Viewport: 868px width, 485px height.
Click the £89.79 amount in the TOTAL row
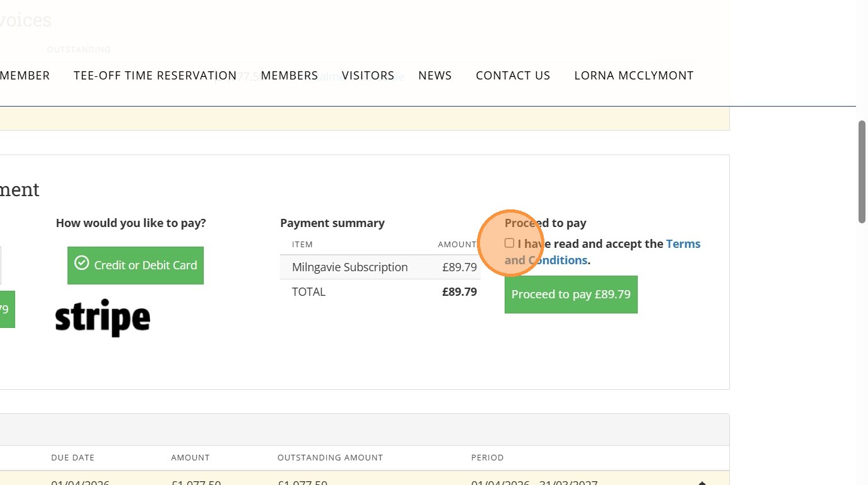coord(460,292)
